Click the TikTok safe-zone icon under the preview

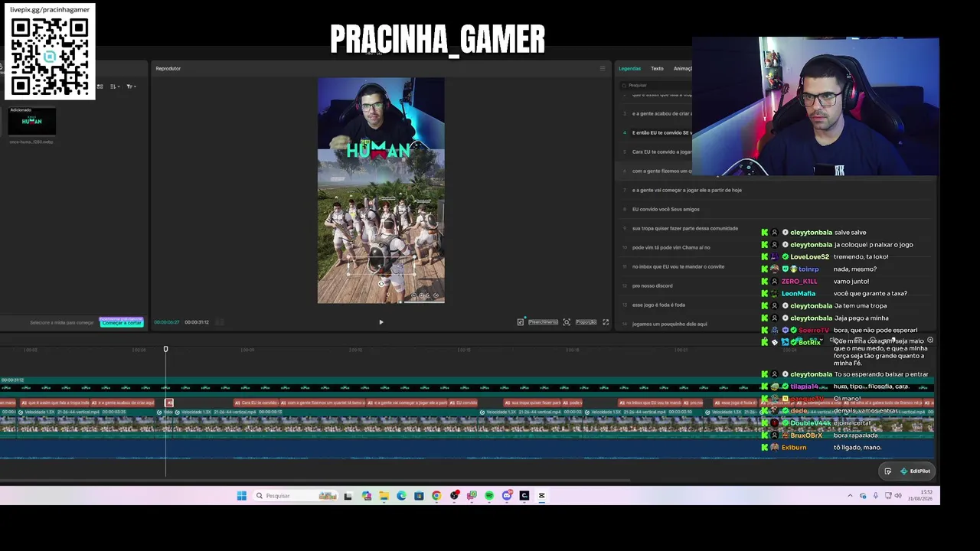click(521, 322)
